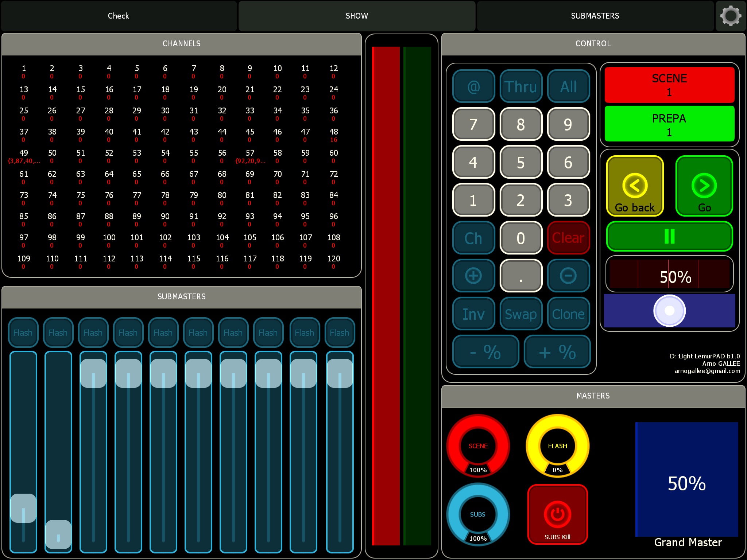Click the yellow FLASH master dial

557,446
